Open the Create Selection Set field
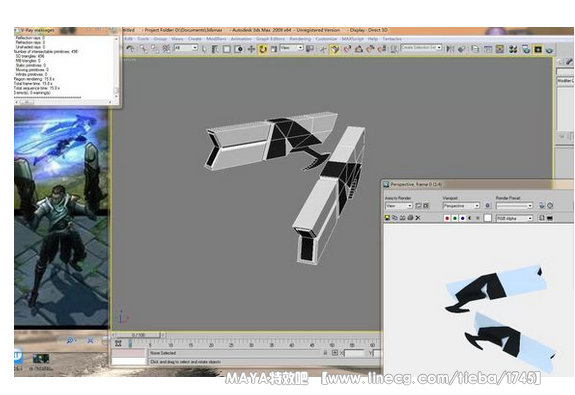The height and width of the screenshot is (395, 575). tap(421, 48)
